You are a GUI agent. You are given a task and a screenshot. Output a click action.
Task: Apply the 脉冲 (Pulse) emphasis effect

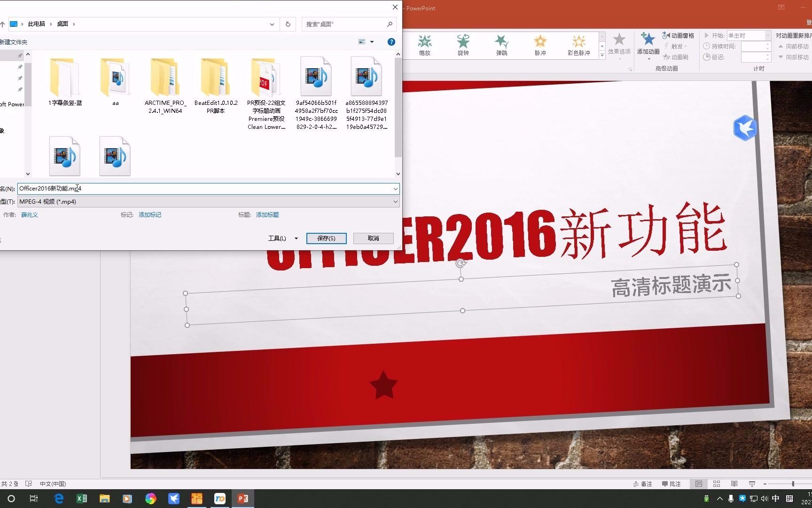[x=540, y=45]
